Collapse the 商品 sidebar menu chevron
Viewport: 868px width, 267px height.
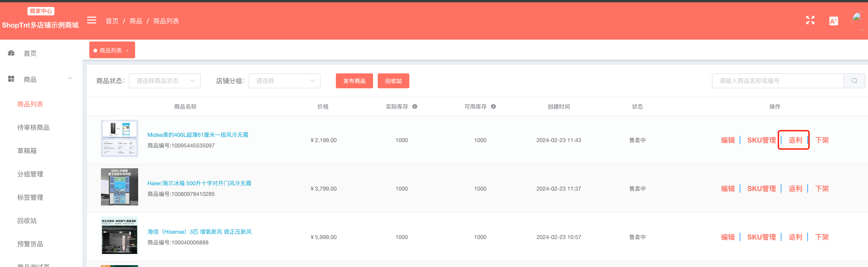point(70,79)
